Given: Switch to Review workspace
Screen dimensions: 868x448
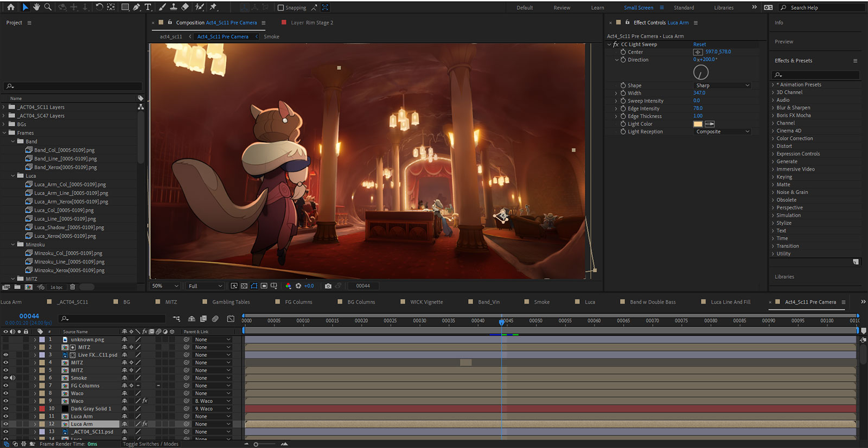Looking at the screenshot, I should coord(562,8).
